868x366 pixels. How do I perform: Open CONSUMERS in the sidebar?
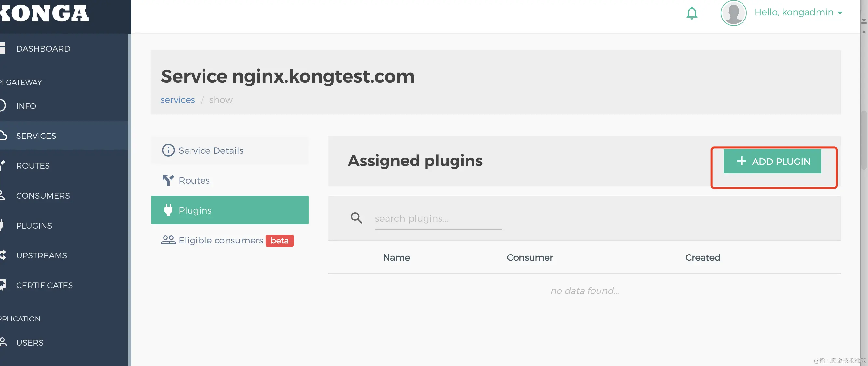(43, 196)
